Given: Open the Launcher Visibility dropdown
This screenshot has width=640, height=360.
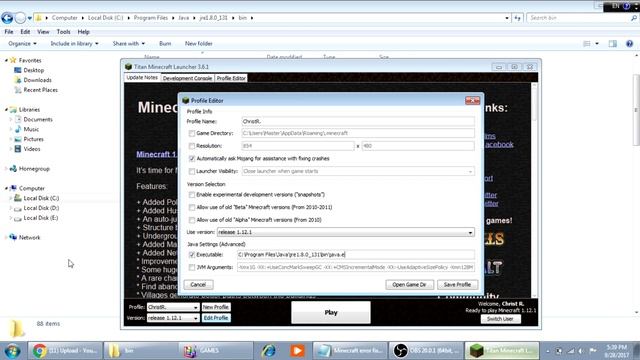Looking at the screenshot, I should [358, 171].
